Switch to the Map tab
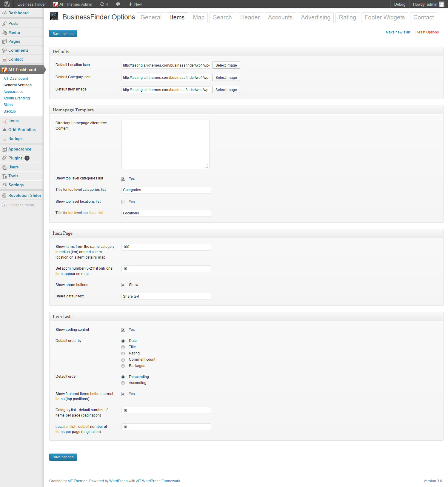448x487 pixels. coord(198,17)
